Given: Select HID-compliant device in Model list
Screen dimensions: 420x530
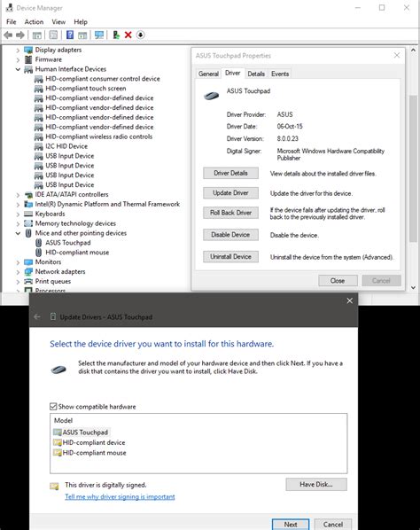Looking at the screenshot, I should point(89,442).
